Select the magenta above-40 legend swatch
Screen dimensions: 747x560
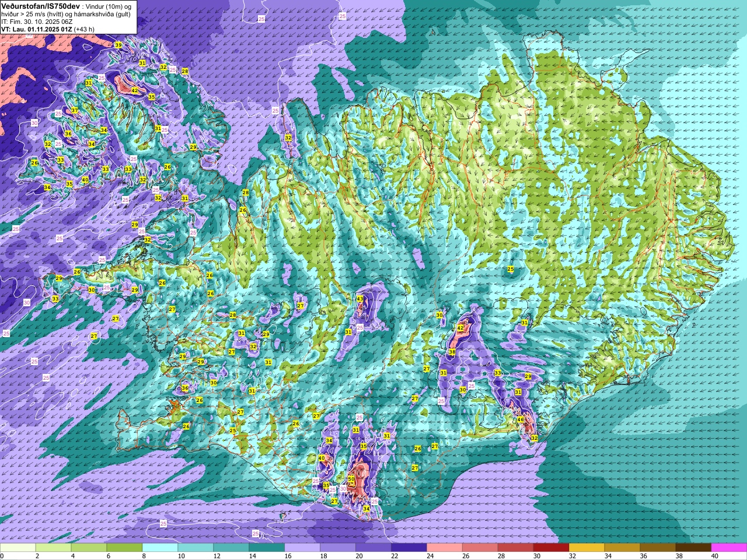pyautogui.click(x=729, y=548)
